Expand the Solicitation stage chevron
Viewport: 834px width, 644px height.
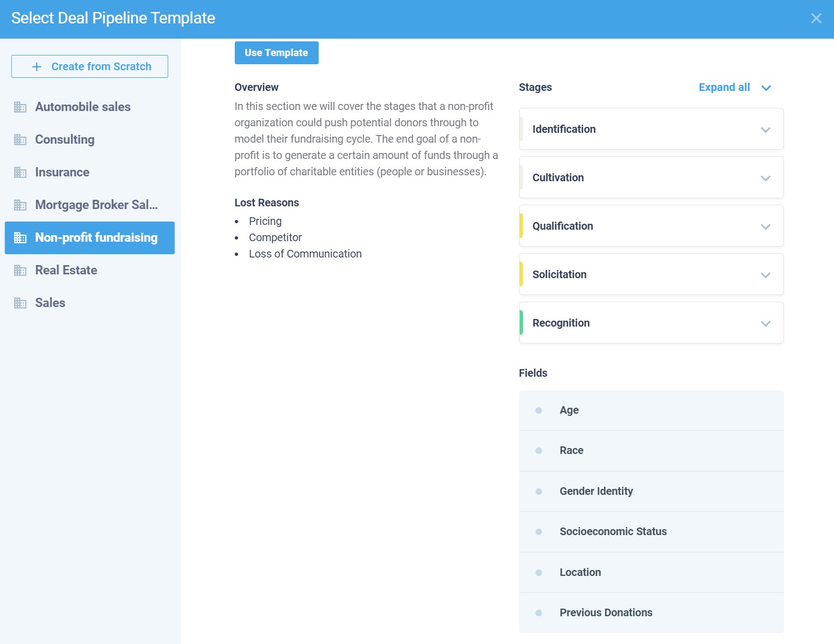[x=765, y=275]
